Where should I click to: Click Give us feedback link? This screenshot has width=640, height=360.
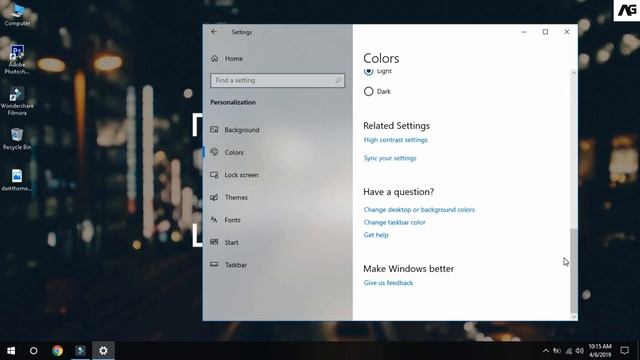388,283
